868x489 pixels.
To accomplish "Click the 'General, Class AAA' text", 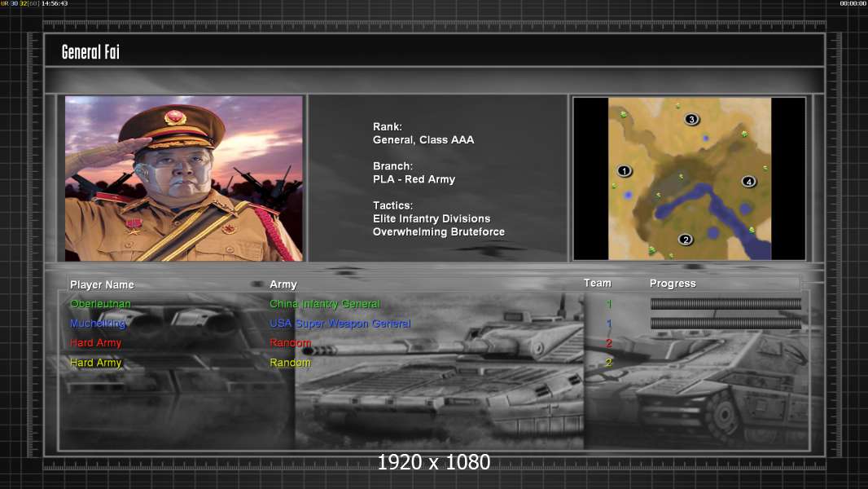I will (x=423, y=140).
